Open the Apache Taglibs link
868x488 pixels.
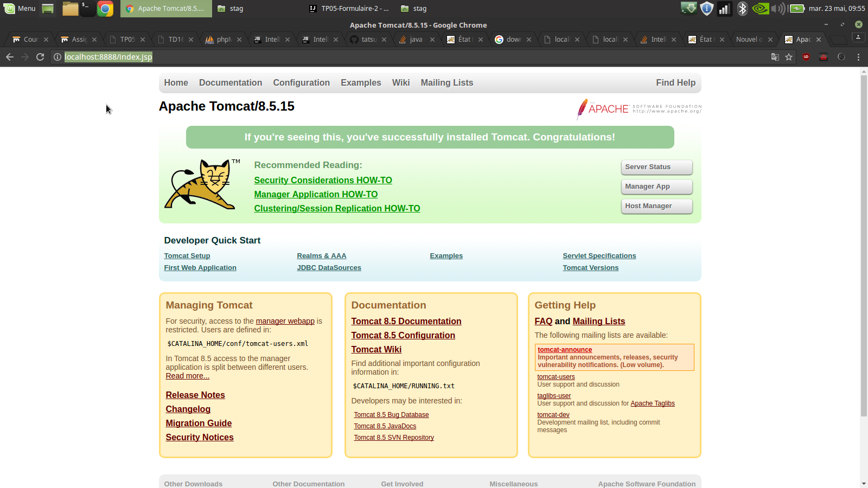pyautogui.click(x=653, y=403)
